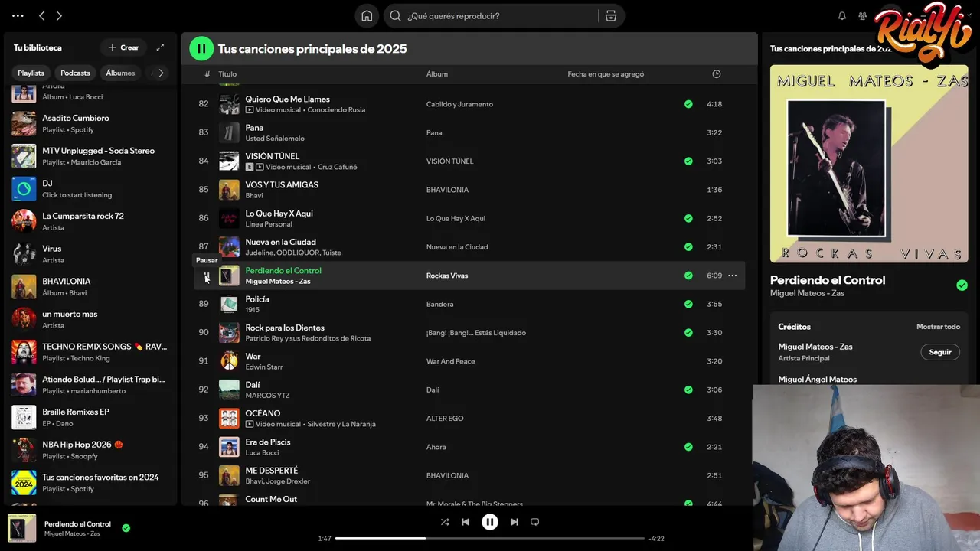
Task: Select the OCÉANO track row
Action: (469, 419)
